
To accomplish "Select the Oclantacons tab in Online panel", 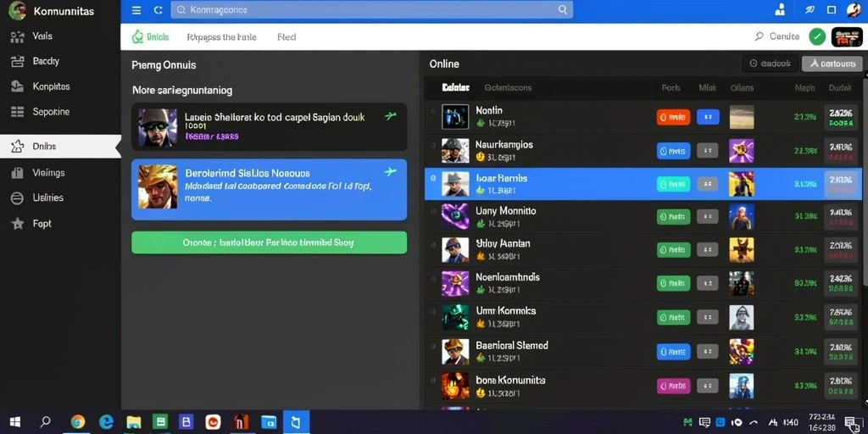I will [508, 87].
